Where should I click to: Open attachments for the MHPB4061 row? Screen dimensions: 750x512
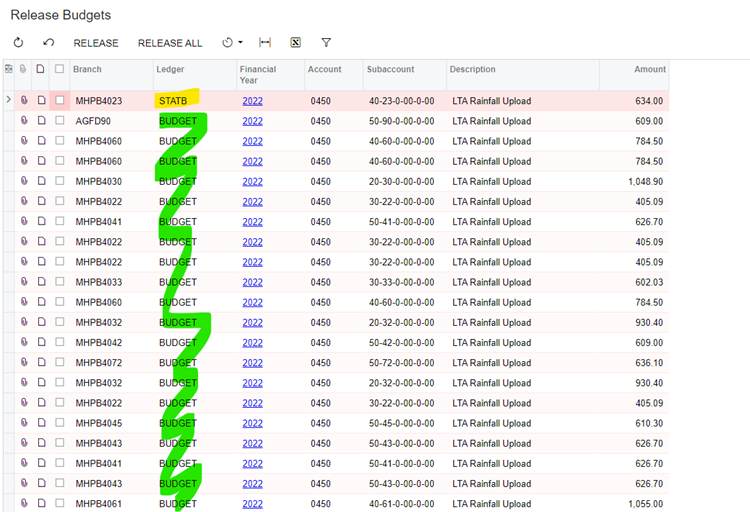pos(24,503)
